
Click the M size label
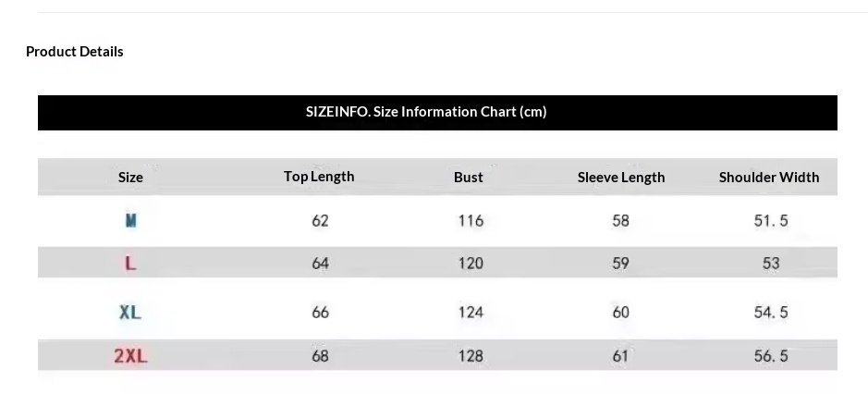130,221
